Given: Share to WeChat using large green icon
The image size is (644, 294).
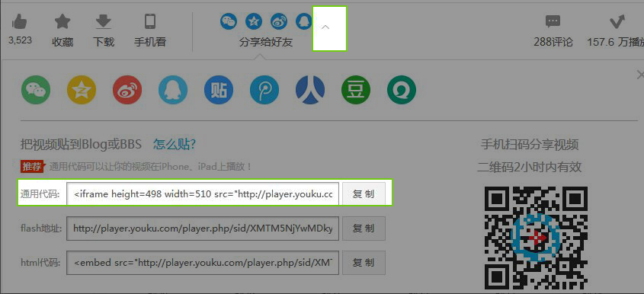Looking at the screenshot, I should pyautogui.click(x=36, y=90).
